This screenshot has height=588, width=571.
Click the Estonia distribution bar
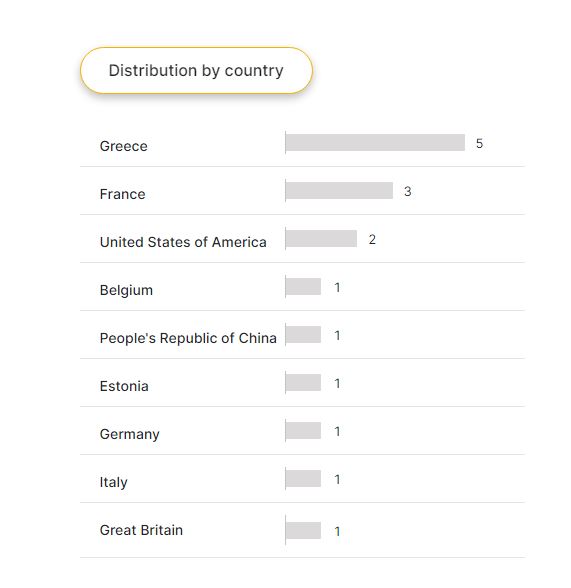tap(303, 382)
